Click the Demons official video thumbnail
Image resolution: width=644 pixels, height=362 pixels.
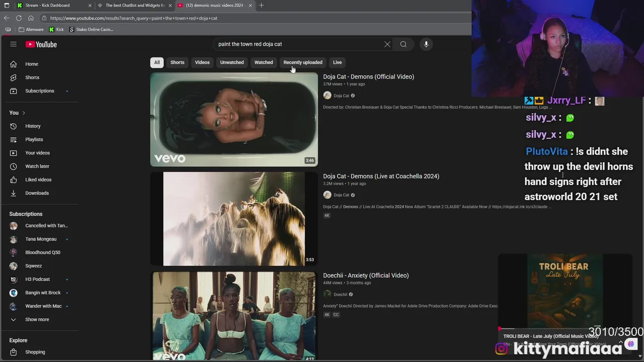point(234,120)
